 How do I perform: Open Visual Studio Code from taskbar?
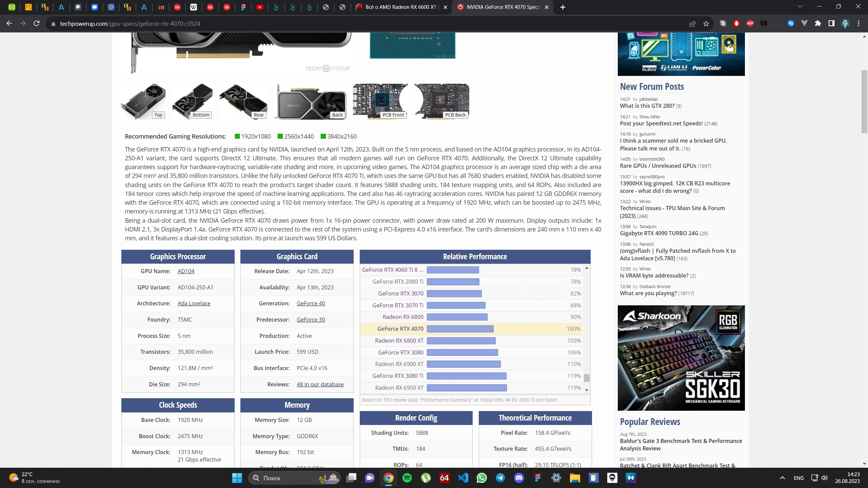point(463,478)
